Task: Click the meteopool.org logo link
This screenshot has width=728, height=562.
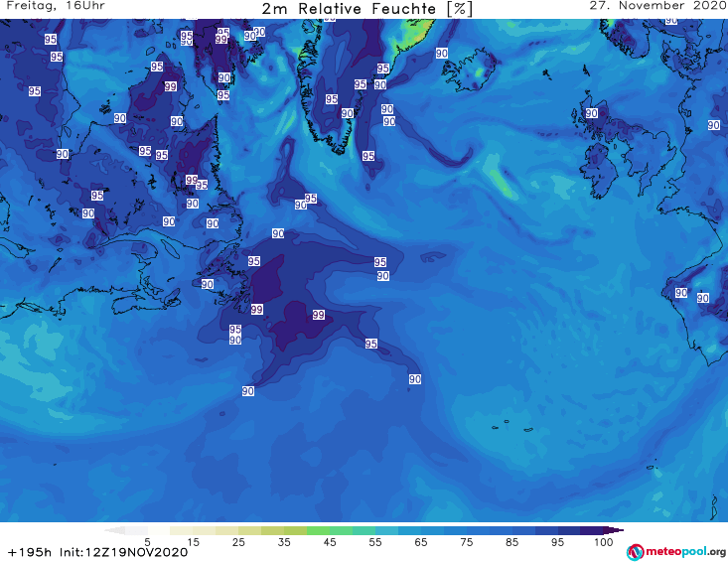Action: pos(676,552)
